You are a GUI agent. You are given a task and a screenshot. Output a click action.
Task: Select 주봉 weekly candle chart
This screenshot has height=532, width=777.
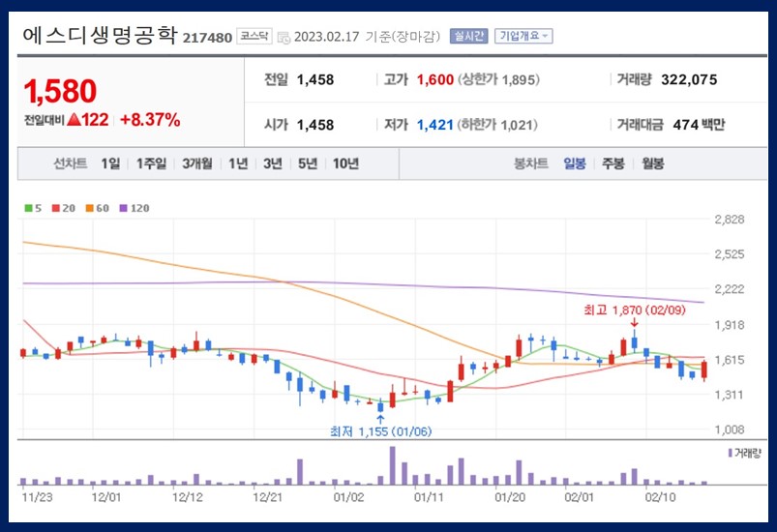click(x=613, y=163)
